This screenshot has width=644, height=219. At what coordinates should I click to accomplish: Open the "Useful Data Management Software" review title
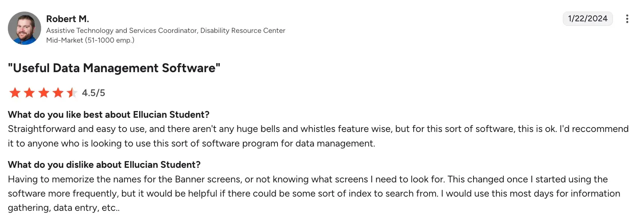pyautogui.click(x=114, y=68)
